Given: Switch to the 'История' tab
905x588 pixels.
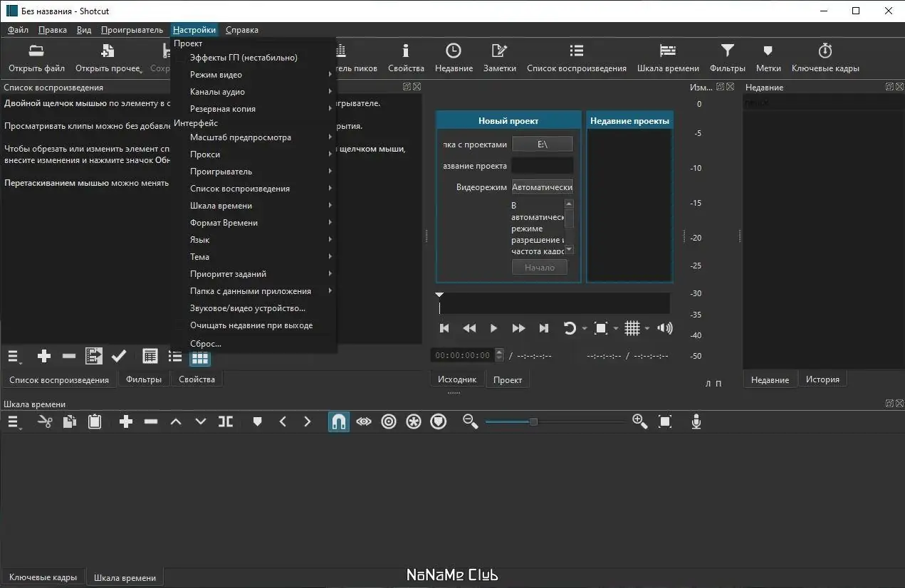Looking at the screenshot, I should pyautogui.click(x=822, y=379).
